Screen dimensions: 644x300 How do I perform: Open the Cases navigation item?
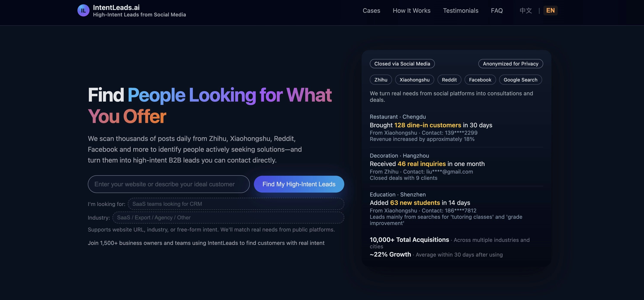click(371, 11)
